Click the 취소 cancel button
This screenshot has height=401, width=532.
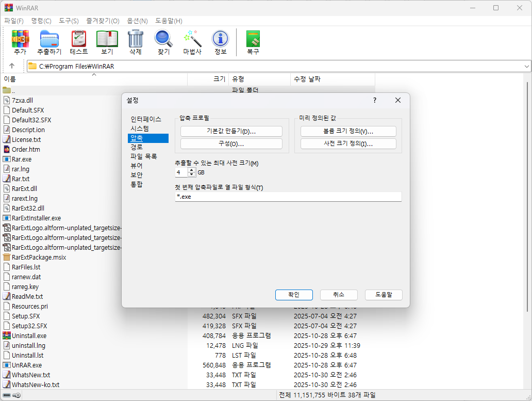pos(339,295)
